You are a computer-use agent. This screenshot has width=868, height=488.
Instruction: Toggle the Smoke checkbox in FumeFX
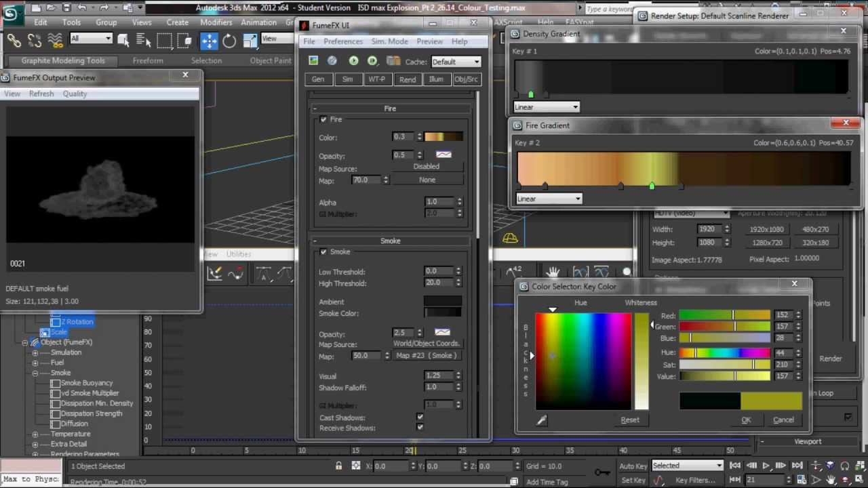pos(323,252)
